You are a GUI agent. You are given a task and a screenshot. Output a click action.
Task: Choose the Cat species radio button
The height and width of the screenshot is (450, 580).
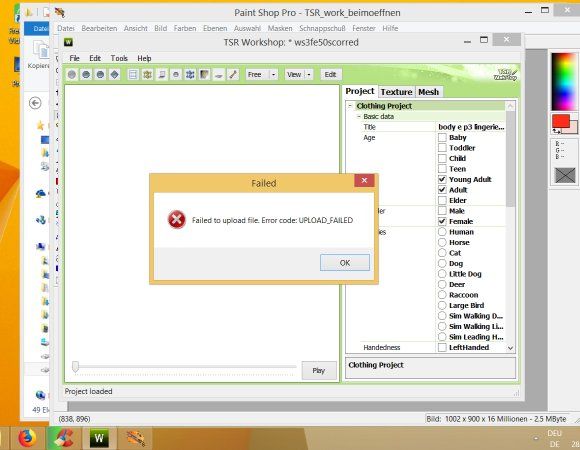pos(442,253)
